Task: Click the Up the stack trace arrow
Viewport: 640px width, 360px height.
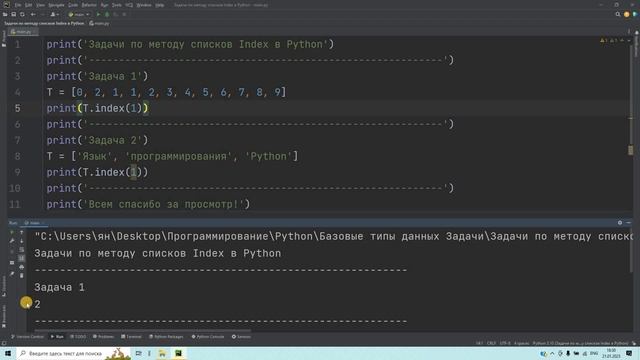Action: coord(22,232)
